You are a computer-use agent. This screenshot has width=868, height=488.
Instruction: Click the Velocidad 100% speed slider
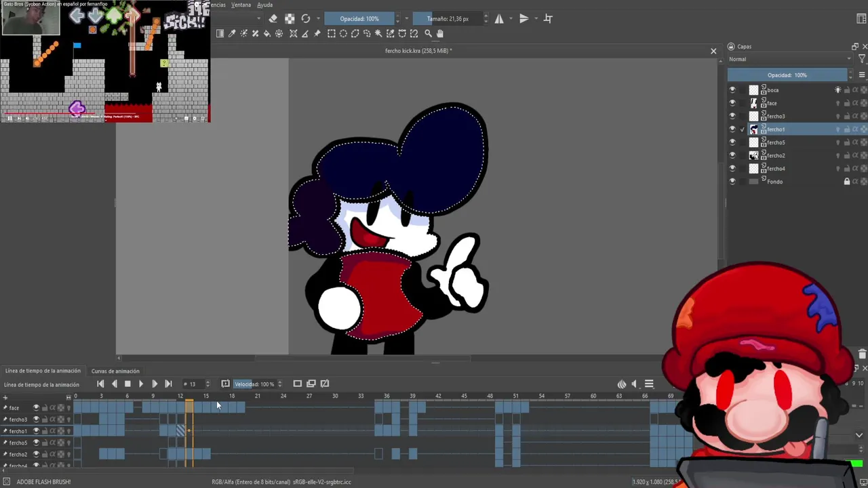click(x=254, y=384)
